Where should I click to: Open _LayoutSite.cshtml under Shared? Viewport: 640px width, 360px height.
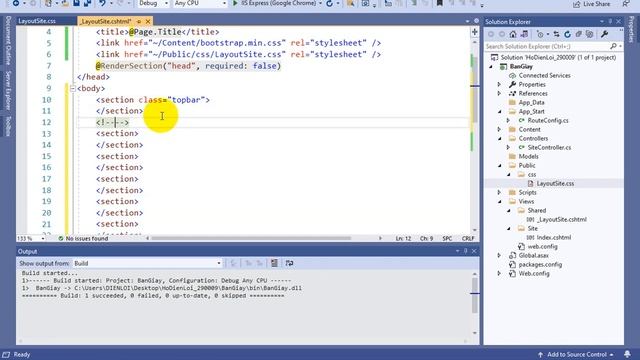562,219
